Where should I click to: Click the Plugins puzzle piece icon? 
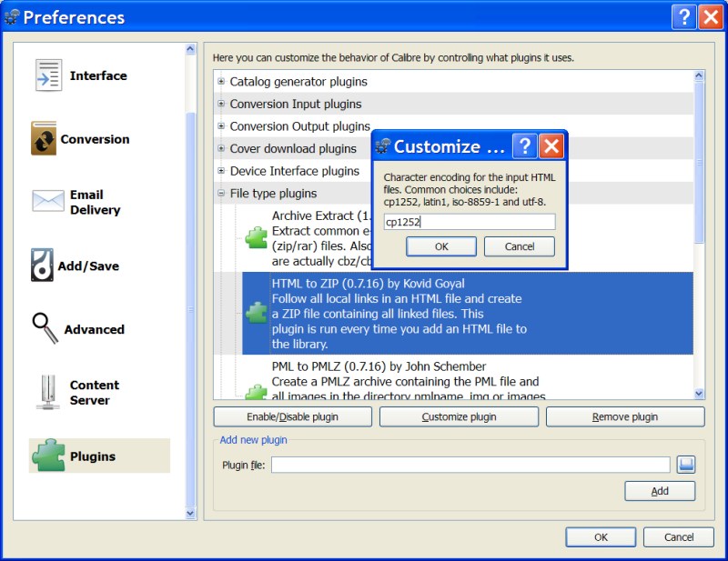(x=49, y=456)
